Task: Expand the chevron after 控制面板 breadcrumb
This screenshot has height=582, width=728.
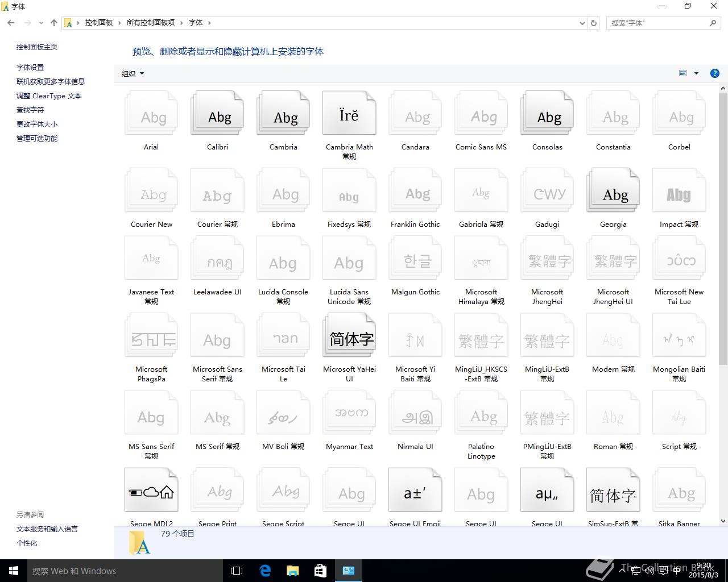Action: click(x=119, y=23)
